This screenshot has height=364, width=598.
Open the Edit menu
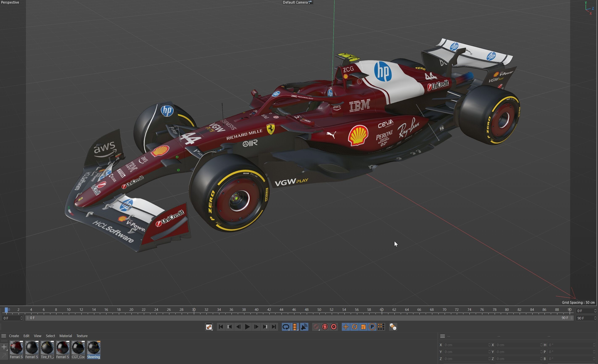pyautogui.click(x=26, y=336)
